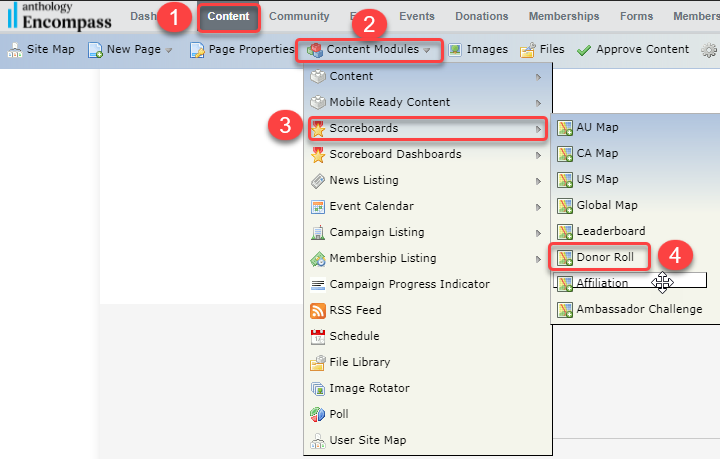
Task: Switch to the Community tab
Action: (x=299, y=16)
